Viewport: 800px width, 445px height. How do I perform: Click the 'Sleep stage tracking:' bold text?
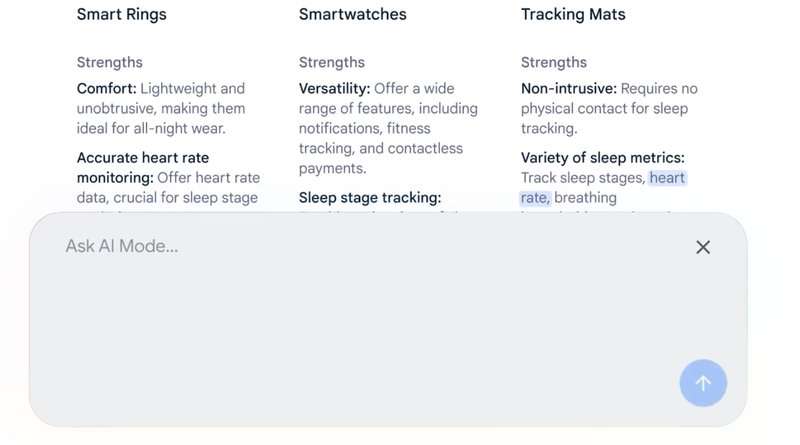[369, 198]
